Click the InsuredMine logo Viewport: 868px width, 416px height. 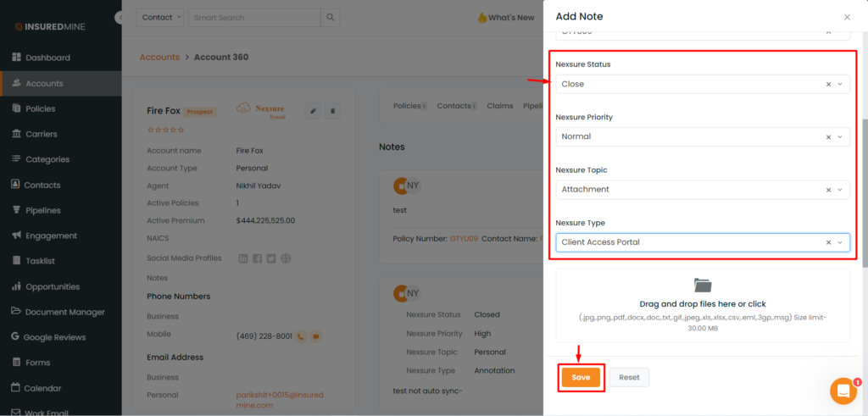[50, 26]
